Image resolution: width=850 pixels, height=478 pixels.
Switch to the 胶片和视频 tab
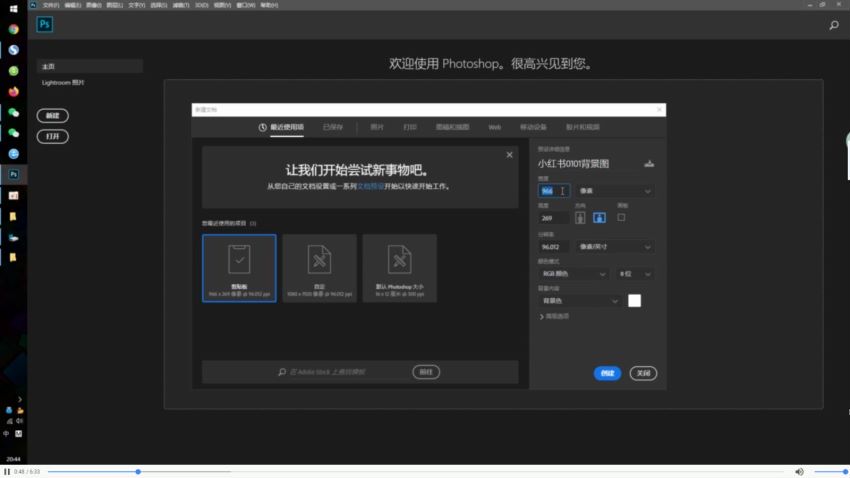(x=583, y=127)
